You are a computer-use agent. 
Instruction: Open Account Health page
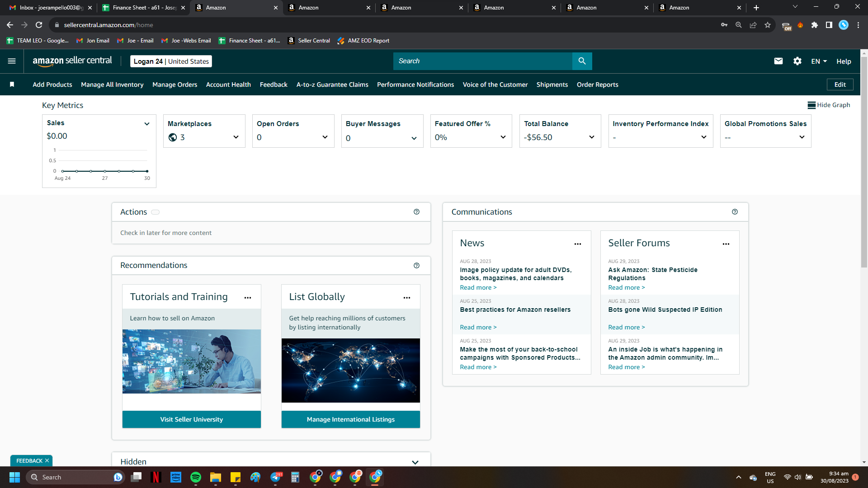228,84
